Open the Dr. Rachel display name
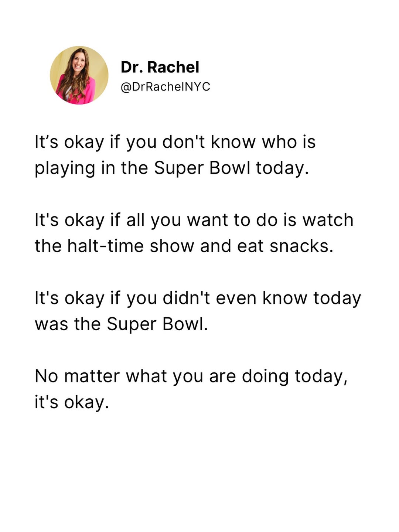The width and height of the screenshot is (399, 532). (160, 67)
